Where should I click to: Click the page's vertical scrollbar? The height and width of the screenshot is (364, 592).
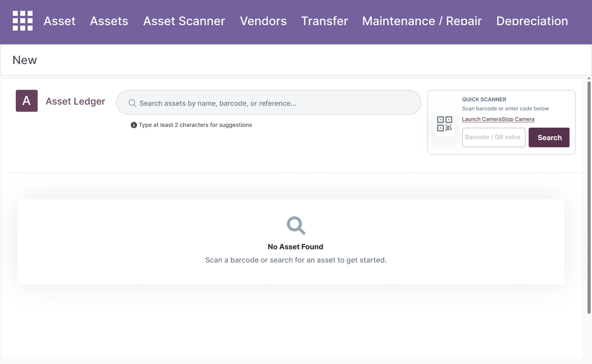tap(589, 197)
